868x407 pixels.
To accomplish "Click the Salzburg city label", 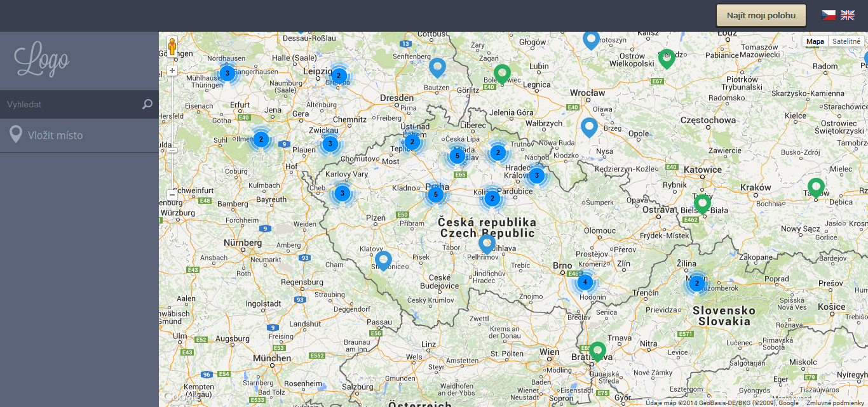I will (358, 387).
